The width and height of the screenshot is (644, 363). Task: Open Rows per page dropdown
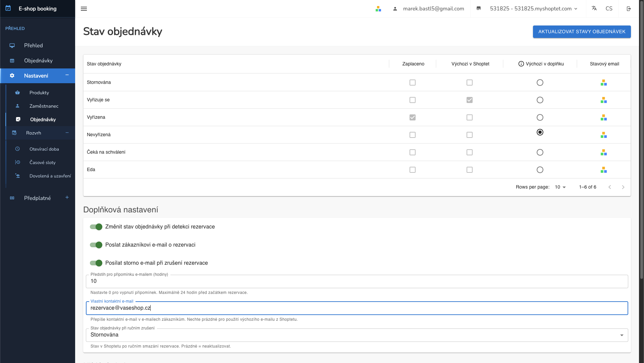560,187
